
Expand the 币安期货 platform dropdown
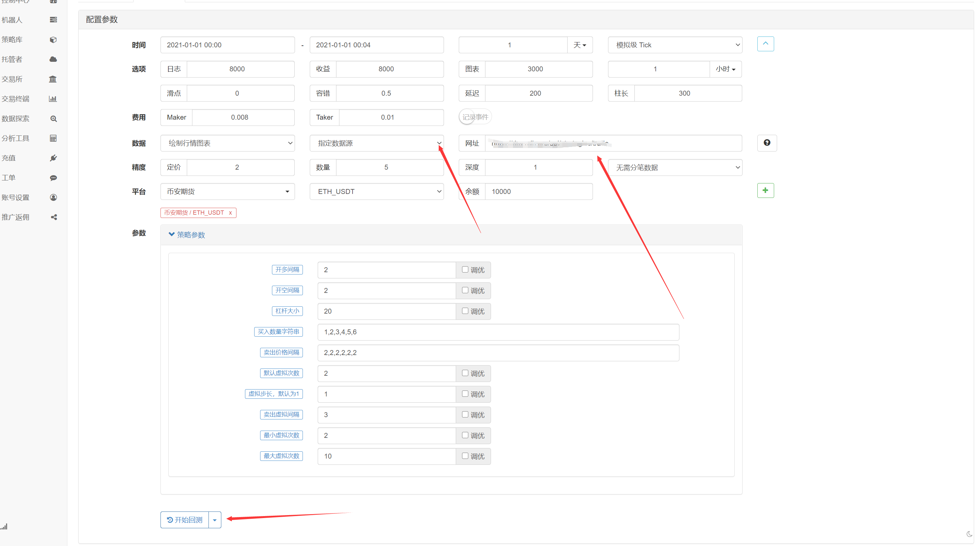[x=227, y=192]
